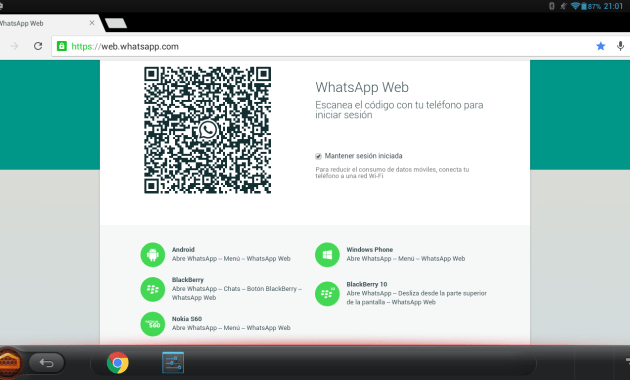The height and width of the screenshot is (380, 630).
Task: Toggle the blue bookmark star
Action: click(601, 46)
